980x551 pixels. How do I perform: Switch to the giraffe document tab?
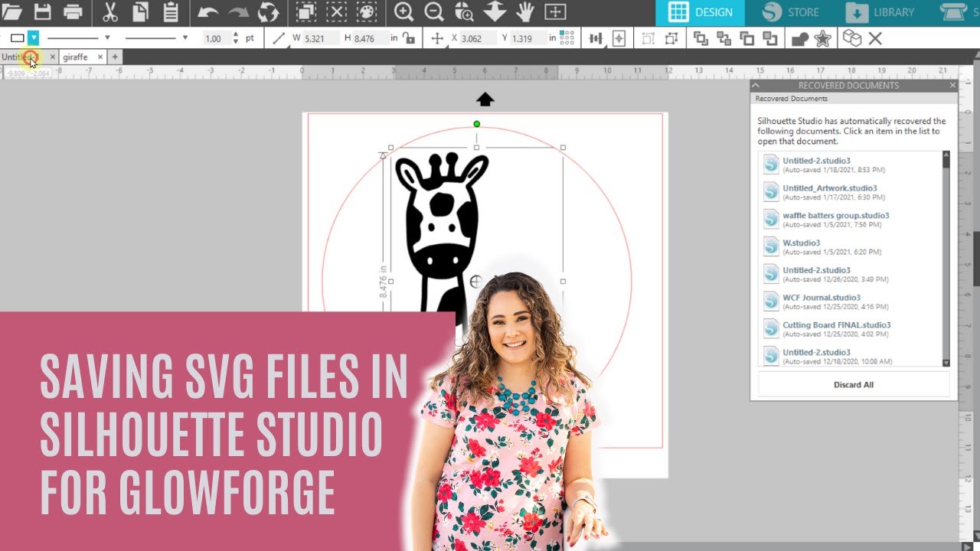click(x=75, y=57)
